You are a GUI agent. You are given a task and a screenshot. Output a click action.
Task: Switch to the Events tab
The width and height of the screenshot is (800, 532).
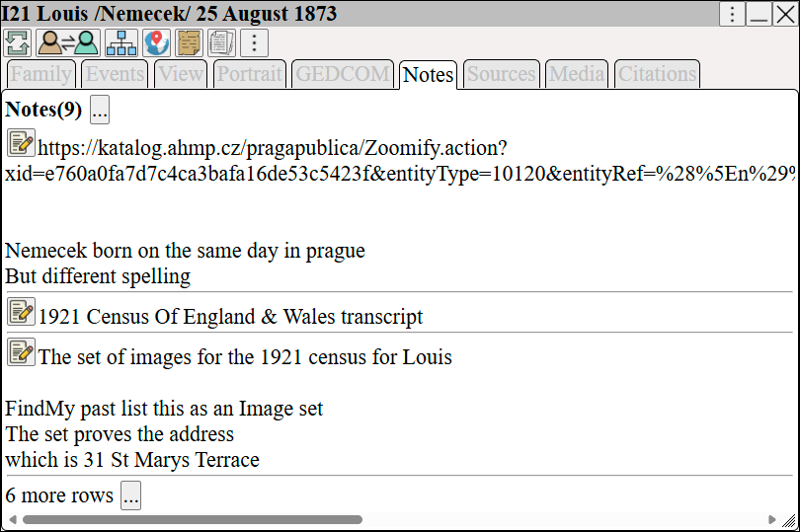pos(115,74)
